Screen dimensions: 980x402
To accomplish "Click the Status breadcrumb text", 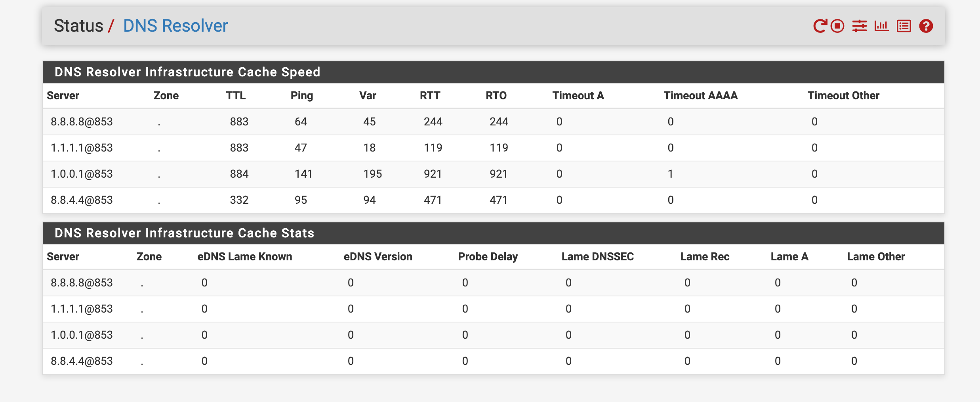I will click(x=78, y=26).
